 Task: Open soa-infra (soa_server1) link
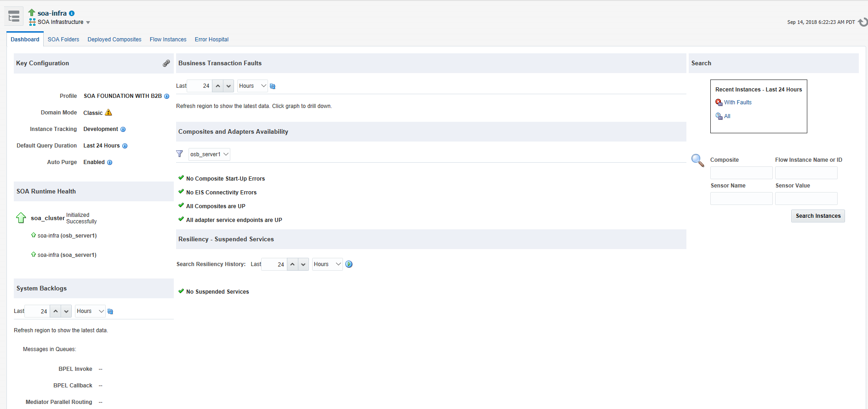(67, 255)
